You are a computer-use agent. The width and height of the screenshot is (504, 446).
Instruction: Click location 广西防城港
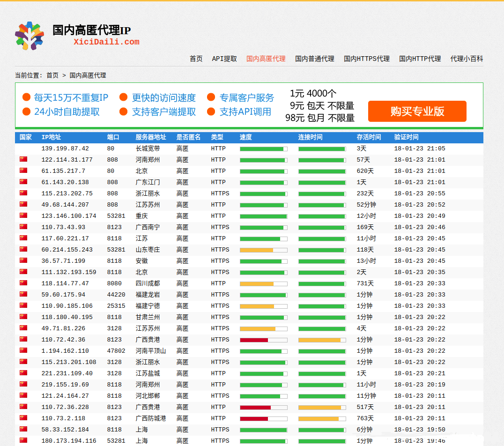pos(150,418)
